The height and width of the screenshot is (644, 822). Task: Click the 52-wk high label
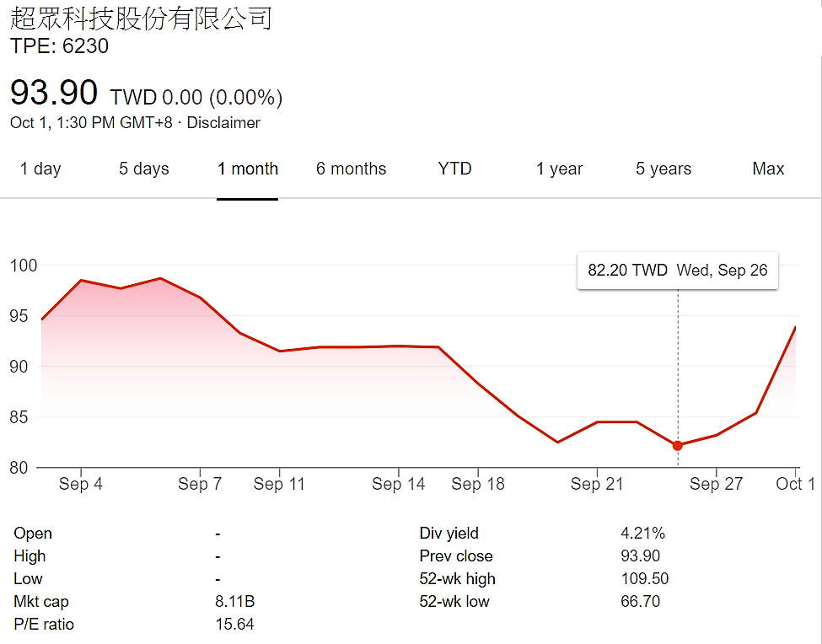tap(457, 579)
